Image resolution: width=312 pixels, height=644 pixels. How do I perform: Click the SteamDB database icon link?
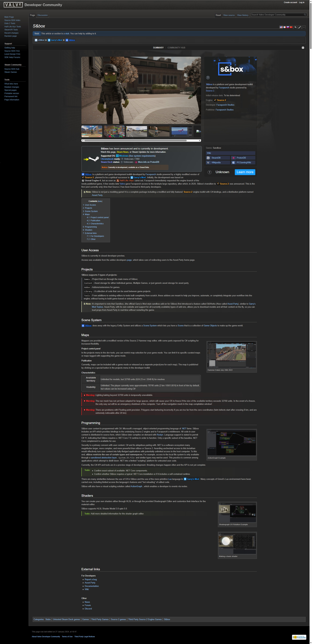(x=208, y=158)
